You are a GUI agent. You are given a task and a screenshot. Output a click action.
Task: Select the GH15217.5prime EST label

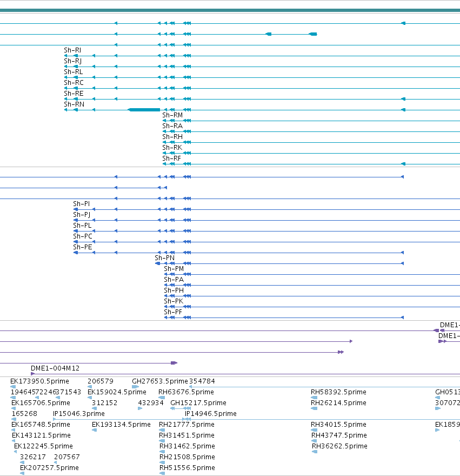198,403
